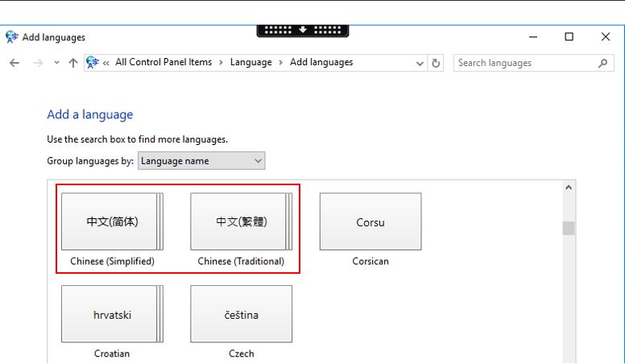Minimize the Add languages window
The height and width of the screenshot is (364, 625).
(533, 37)
